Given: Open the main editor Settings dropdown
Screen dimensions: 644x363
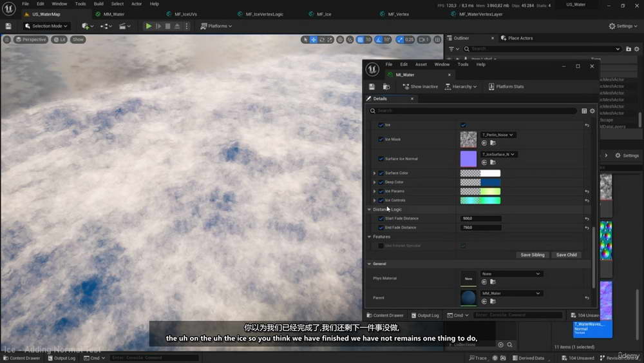Looking at the screenshot, I should tap(623, 26).
